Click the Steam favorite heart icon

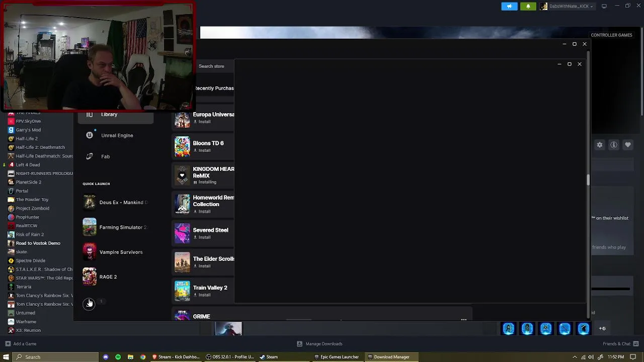click(x=628, y=145)
